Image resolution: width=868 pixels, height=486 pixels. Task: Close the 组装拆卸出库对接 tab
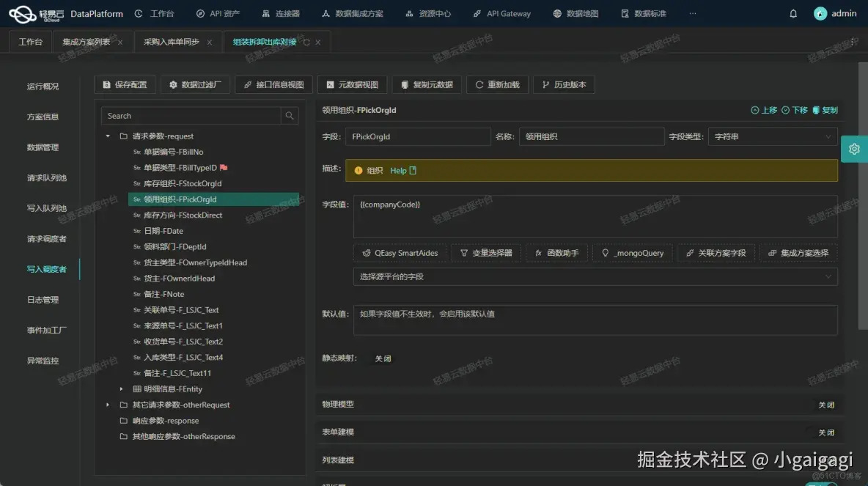pyautogui.click(x=317, y=42)
